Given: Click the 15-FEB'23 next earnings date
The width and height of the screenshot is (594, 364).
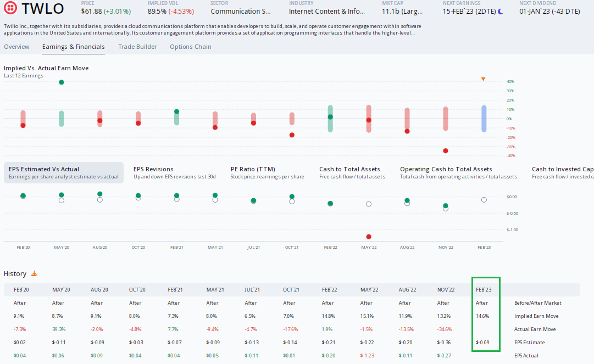Looking at the screenshot, I should 469,12.
